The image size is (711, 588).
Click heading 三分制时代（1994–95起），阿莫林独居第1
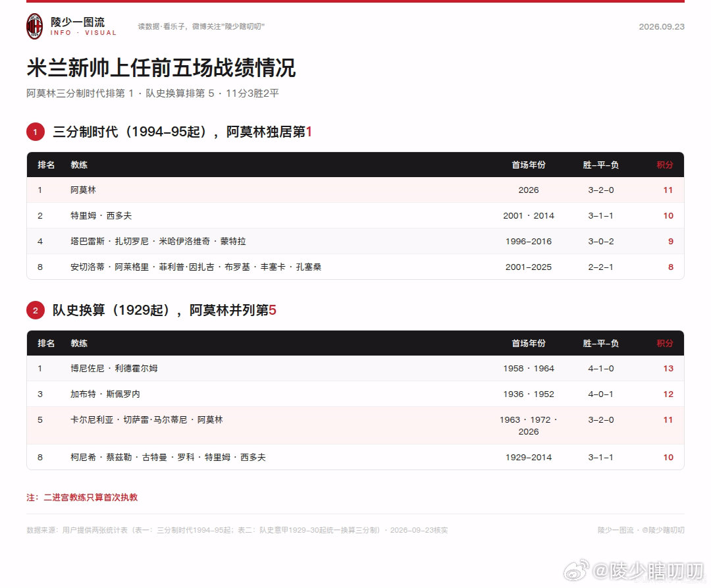[x=182, y=132]
